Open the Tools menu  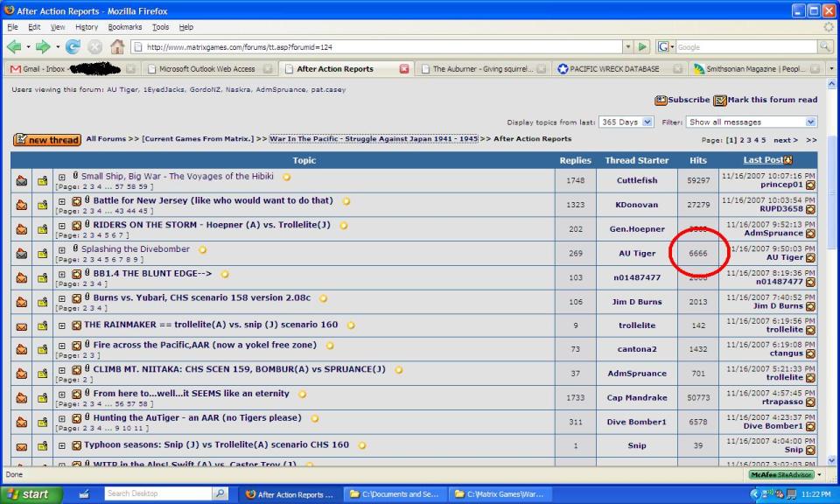point(160,27)
